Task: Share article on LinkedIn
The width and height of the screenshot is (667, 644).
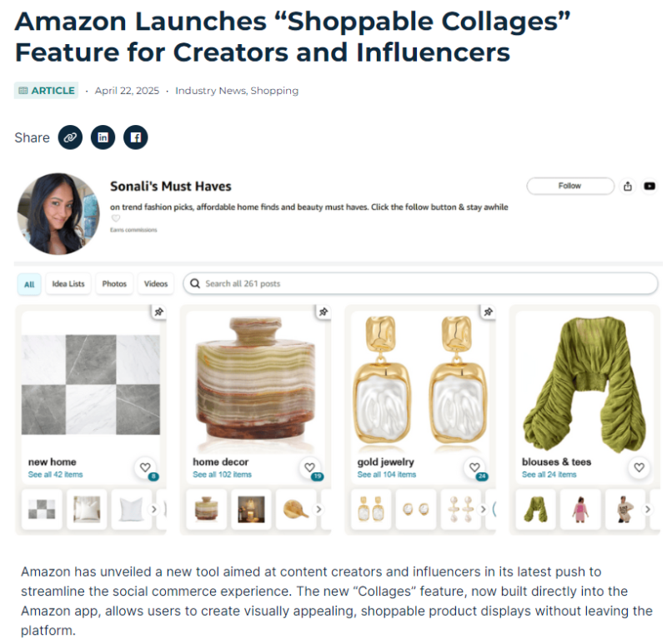Action: click(x=103, y=137)
